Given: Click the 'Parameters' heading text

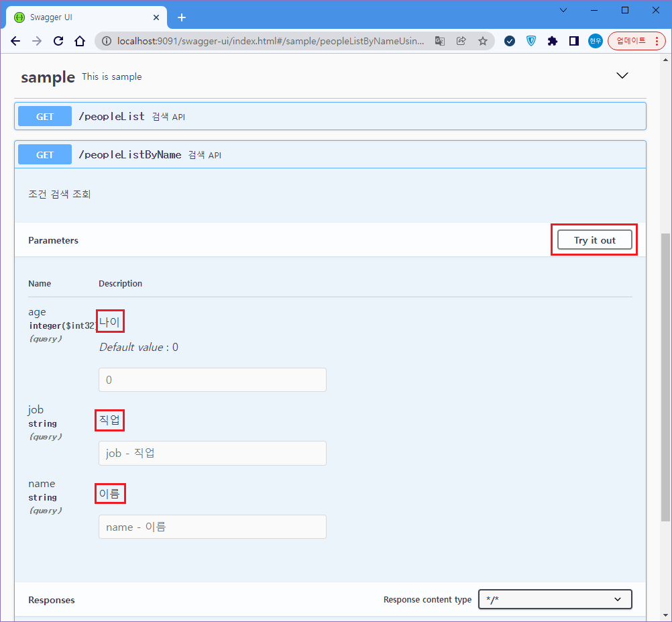Looking at the screenshot, I should click(53, 240).
